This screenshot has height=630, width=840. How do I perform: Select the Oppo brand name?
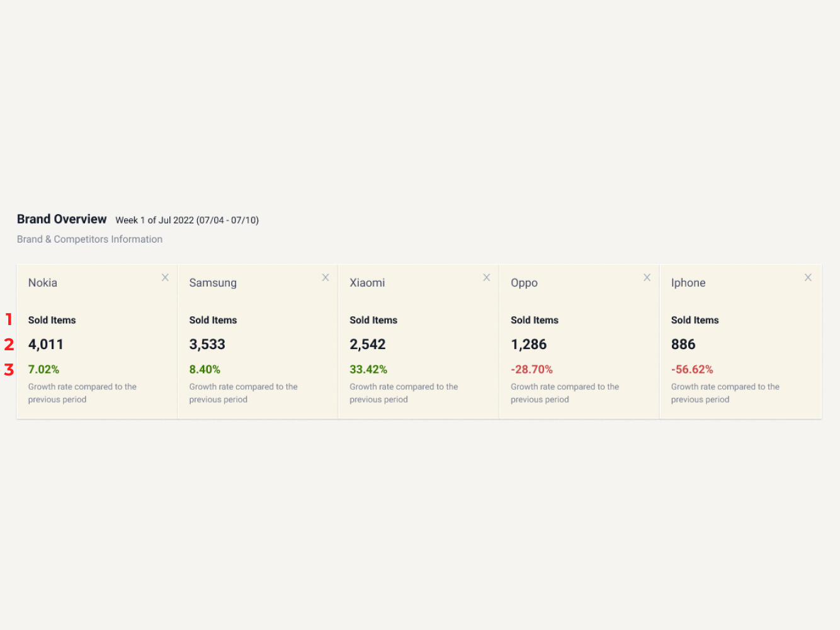524,283
